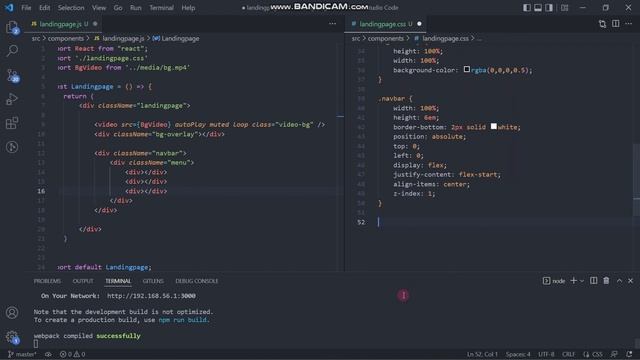Image resolution: width=640 pixels, height=360 pixels.
Task: Select the node terminal entry
Action: pyautogui.click(x=554, y=281)
